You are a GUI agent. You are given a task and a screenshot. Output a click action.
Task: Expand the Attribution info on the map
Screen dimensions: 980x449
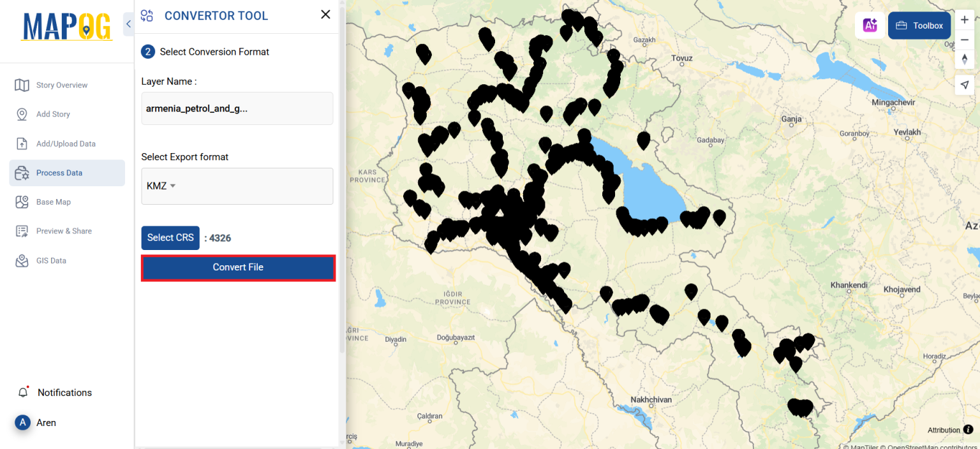pyautogui.click(x=968, y=430)
